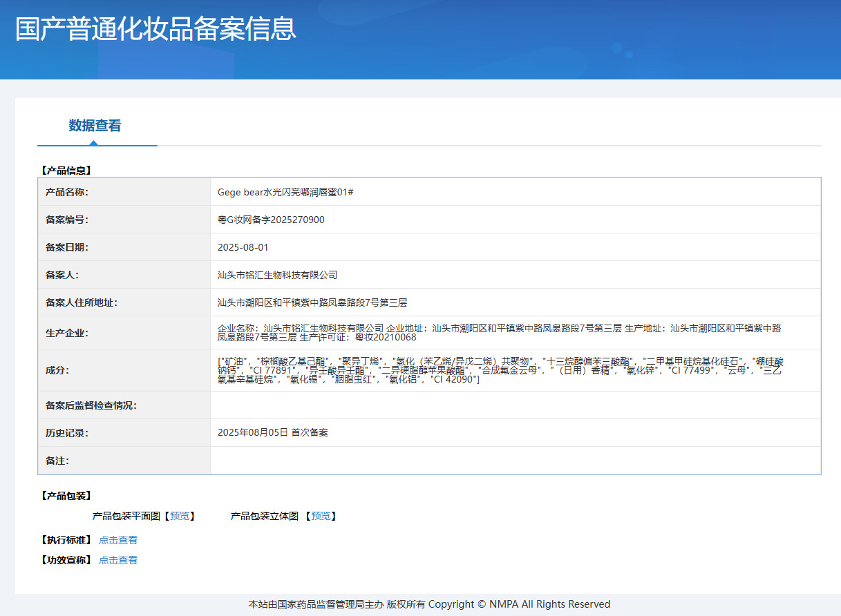Click the 备案编号 value 粤G妆网备字2025270900
The height and width of the screenshot is (616, 841).
271,220
